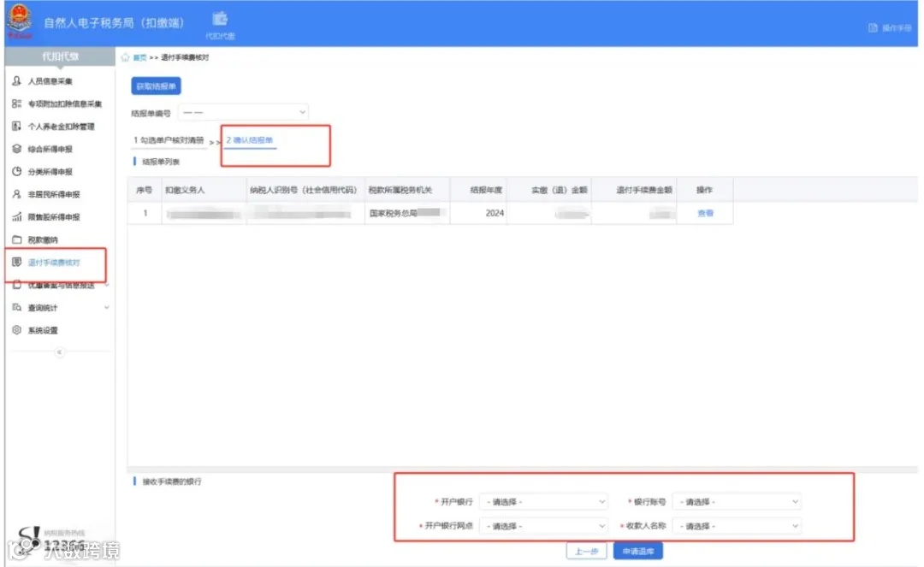Expand the 查询统计 menu chevron
Screen dimensions: 924x567
coord(107,307)
